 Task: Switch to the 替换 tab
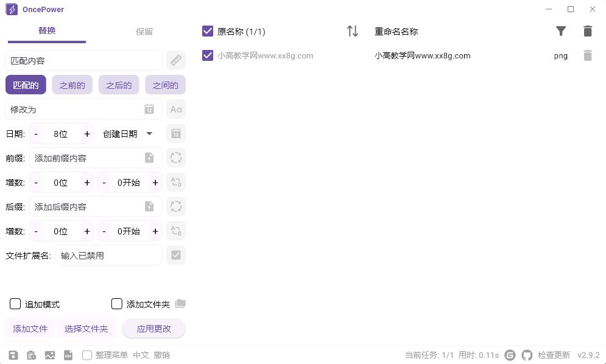[47, 31]
